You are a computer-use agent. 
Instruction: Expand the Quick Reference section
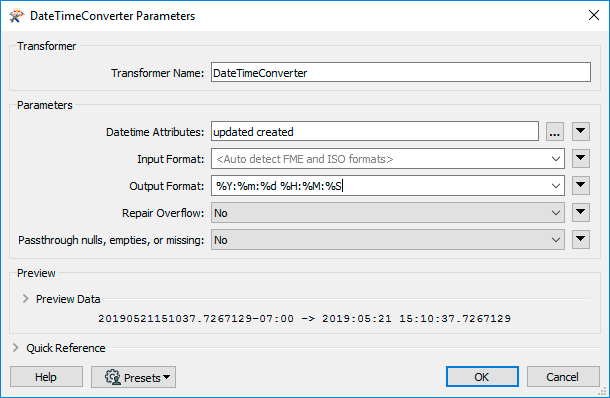(x=16, y=347)
